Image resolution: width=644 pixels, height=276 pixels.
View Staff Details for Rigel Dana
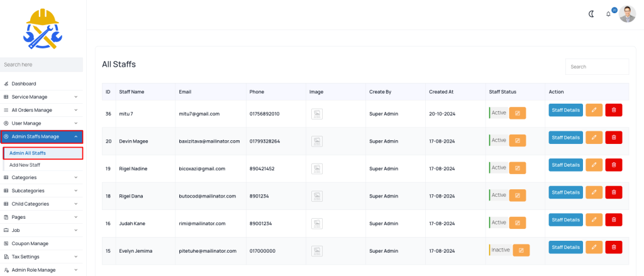pos(565,192)
